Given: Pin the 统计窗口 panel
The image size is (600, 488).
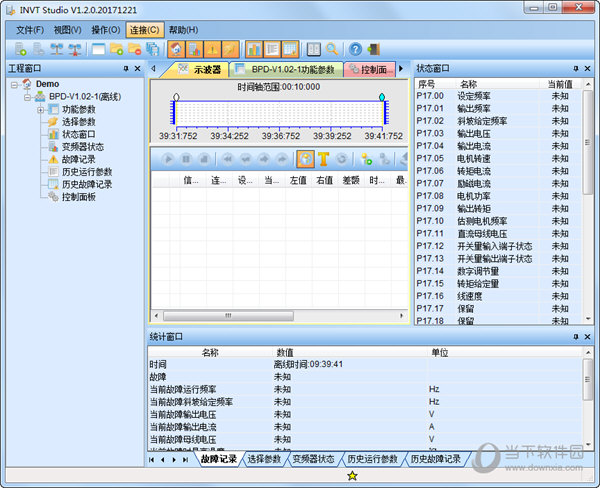Looking at the screenshot, I should [x=576, y=337].
